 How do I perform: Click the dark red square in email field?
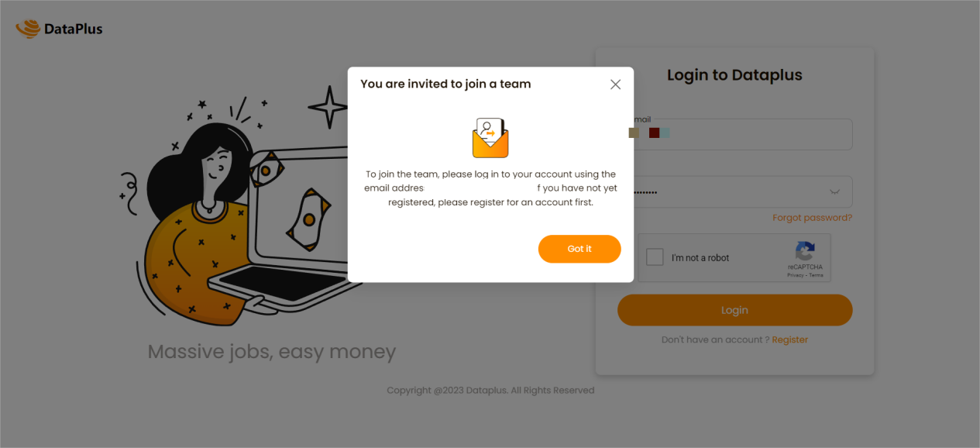654,133
